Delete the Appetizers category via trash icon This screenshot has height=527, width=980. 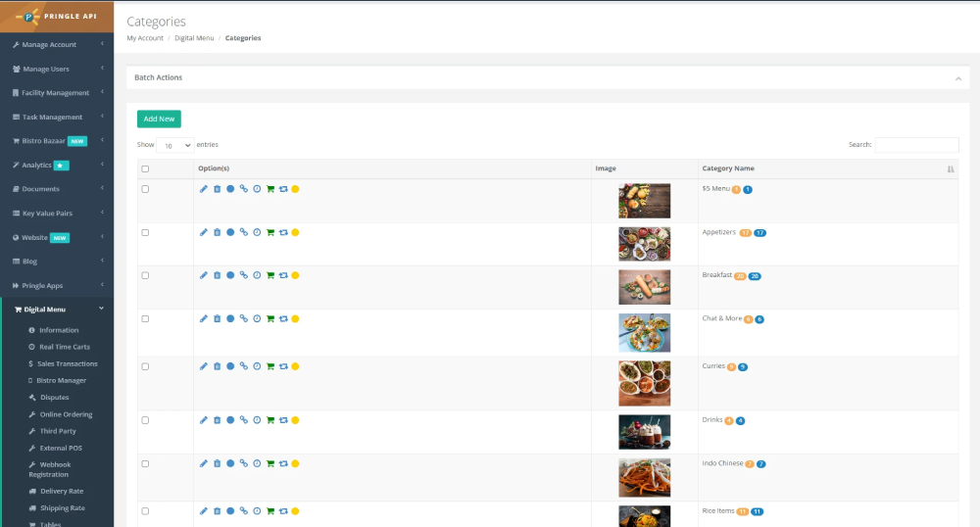coord(217,232)
